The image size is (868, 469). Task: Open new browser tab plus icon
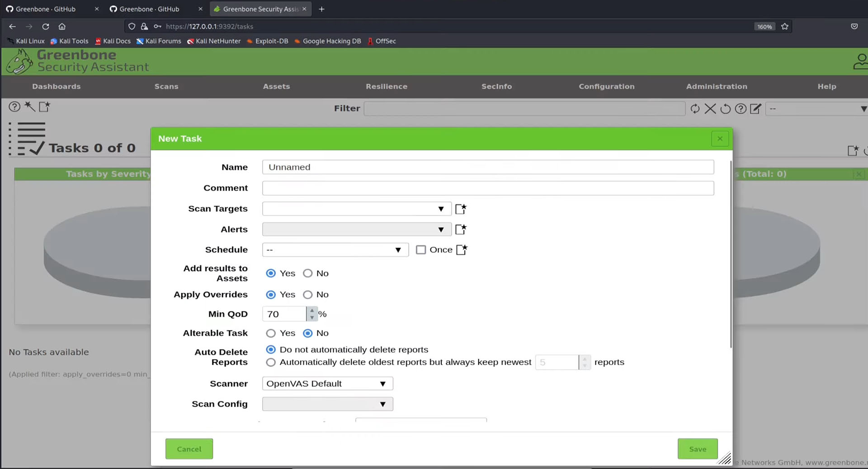point(321,9)
